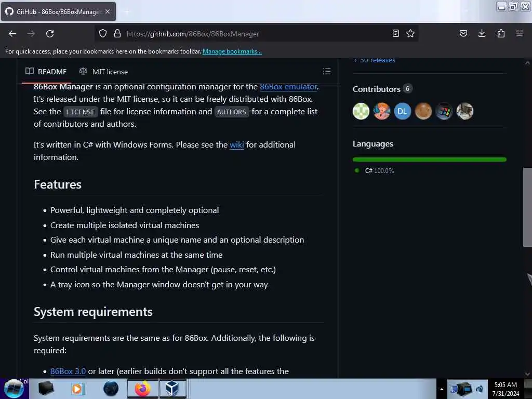The width and height of the screenshot is (532, 399).
Task: Switch to the README tab
Action: (x=46, y=72)
